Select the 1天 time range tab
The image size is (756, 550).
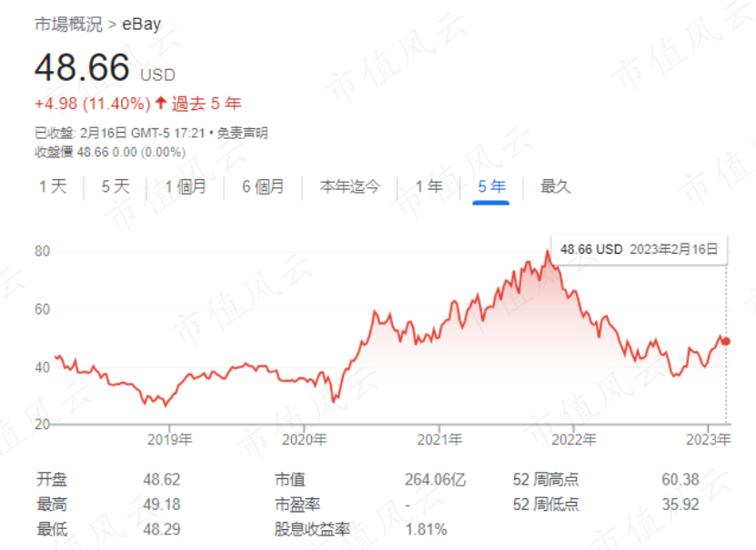53,186
